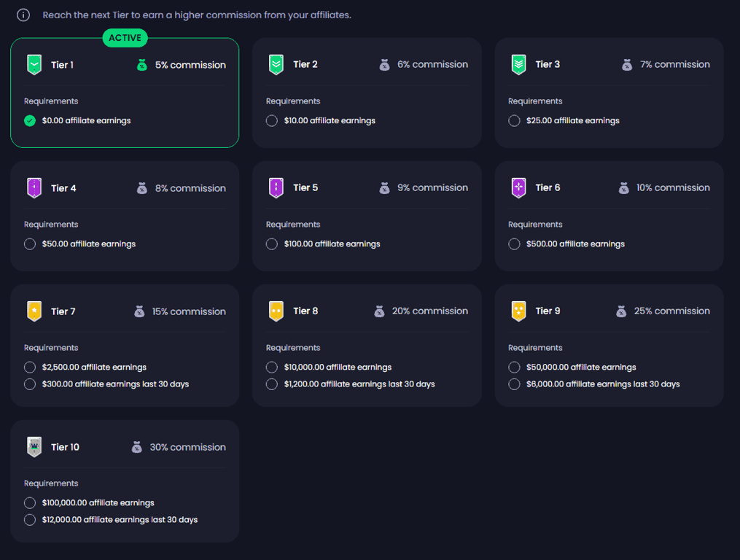
Task: Click the purple Tier 4 badge icon
Action: (34, 188)
